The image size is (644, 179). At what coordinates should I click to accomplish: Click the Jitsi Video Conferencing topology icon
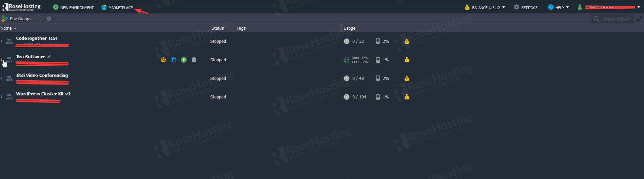pos(9,79)
